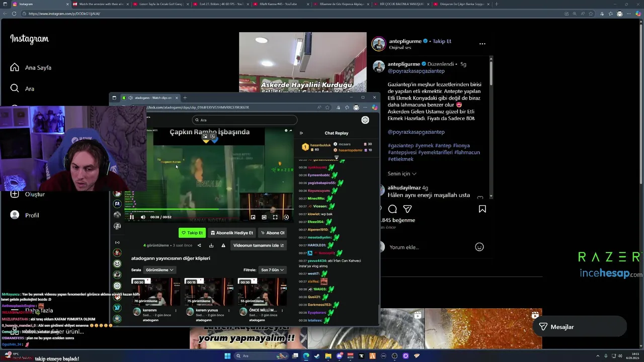Viewport: 644px width, 362px height.
Task: Open options menu for kerem yunus clip
Action: coord(229,311)
